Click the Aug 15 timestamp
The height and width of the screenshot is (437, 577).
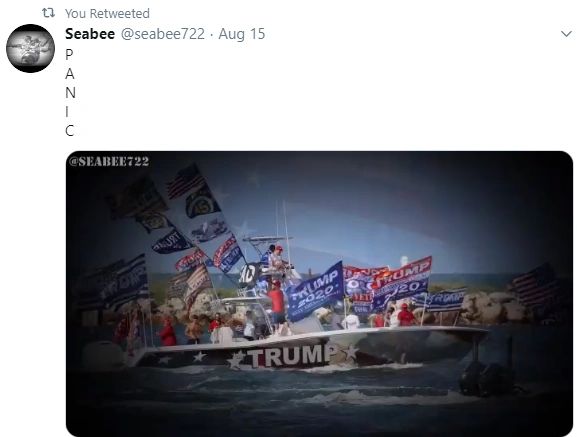coord(242,34)
